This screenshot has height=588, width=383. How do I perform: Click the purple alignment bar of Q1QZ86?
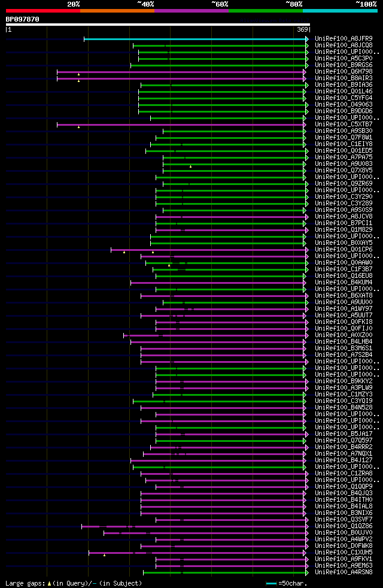[195, 527]
